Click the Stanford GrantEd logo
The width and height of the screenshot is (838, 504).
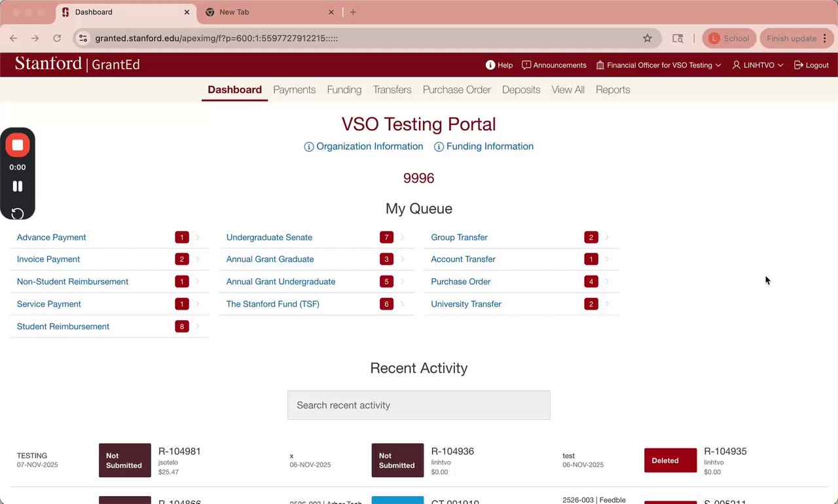coord(77,64)
